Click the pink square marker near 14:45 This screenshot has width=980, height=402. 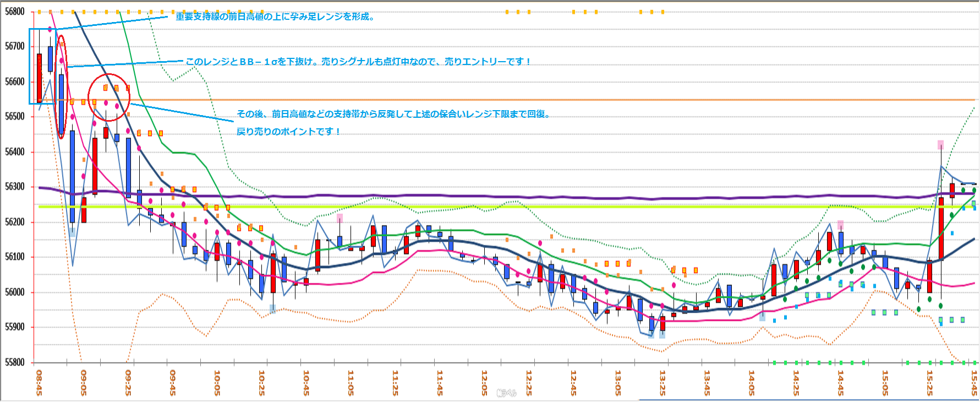pos(840,225)
